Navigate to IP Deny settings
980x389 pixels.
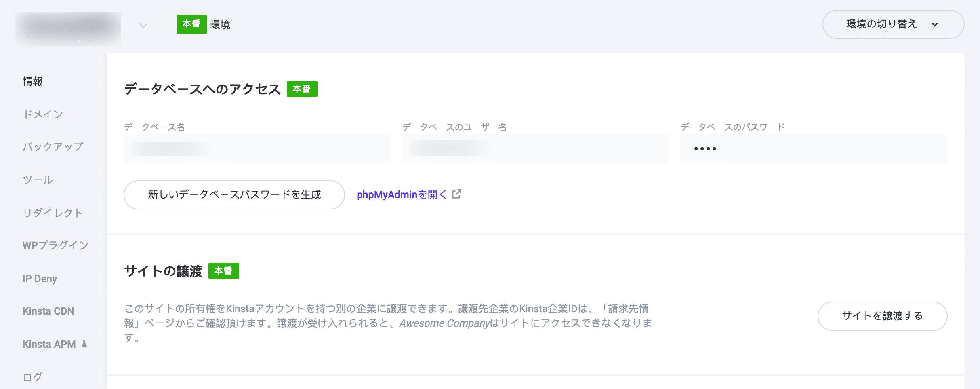(40, 278)
